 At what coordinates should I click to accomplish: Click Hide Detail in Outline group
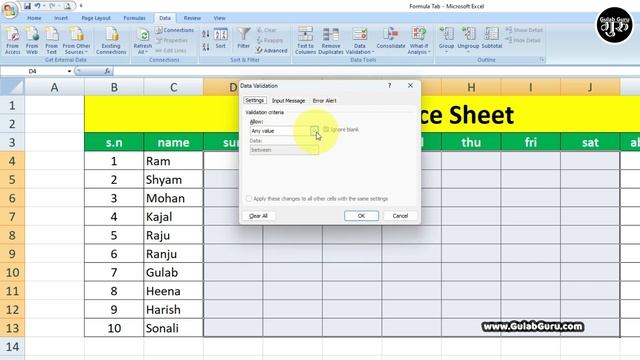(x=523, y=40)
